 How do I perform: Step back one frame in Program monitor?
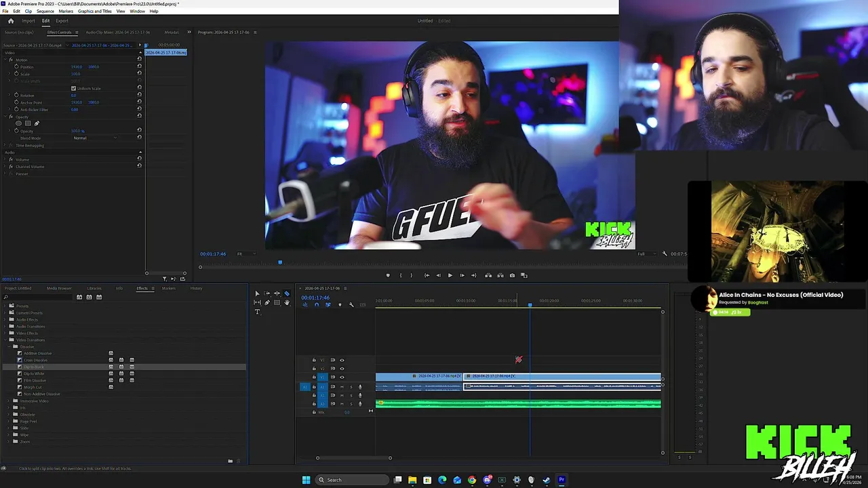tap(438, 275)
